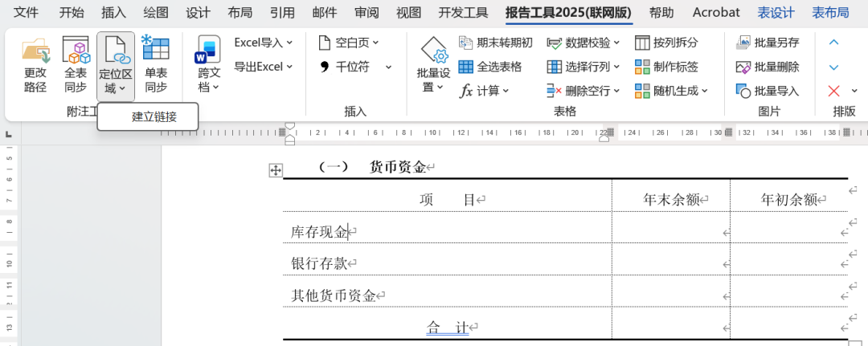The height and width of the screenshot is (346, 868).
Task: Switch to the 开始 tab
Action: [72, 12]
